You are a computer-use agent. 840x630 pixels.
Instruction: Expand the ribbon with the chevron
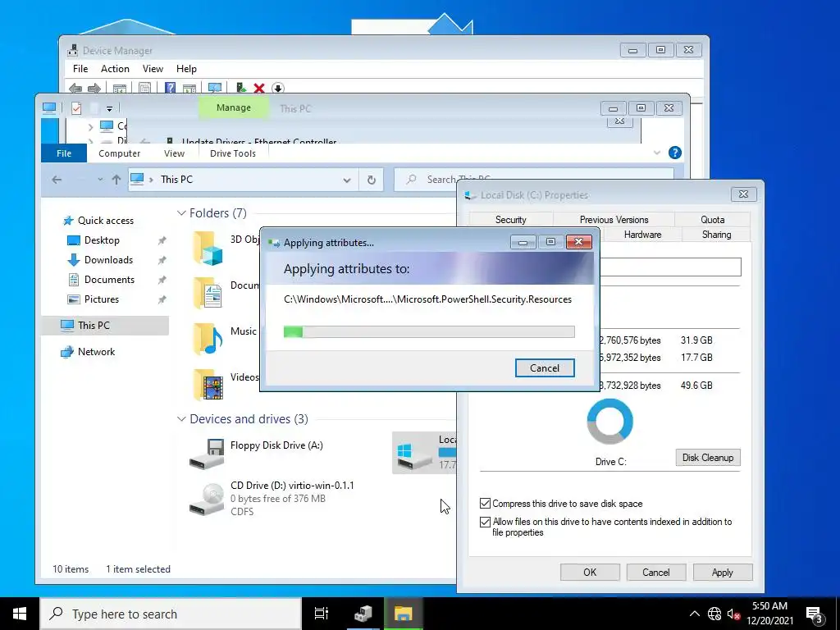click(657, 153)
